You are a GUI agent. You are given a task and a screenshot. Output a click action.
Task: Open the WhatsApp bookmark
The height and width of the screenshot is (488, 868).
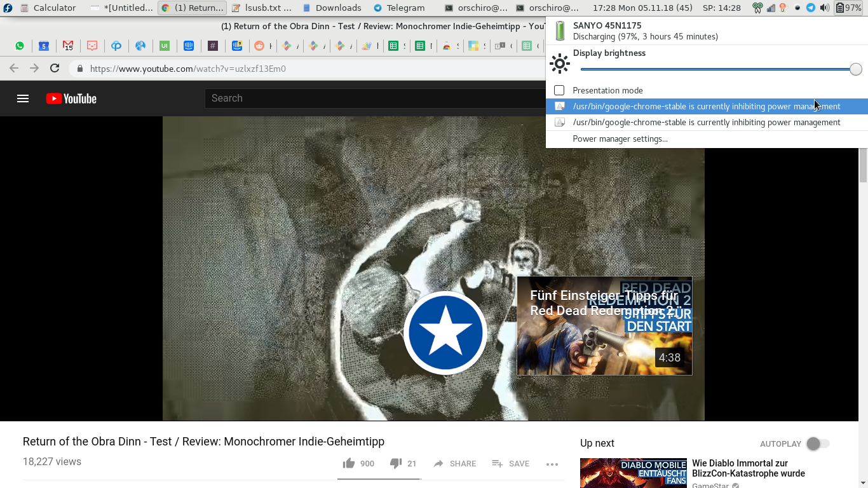click(20, 46)
